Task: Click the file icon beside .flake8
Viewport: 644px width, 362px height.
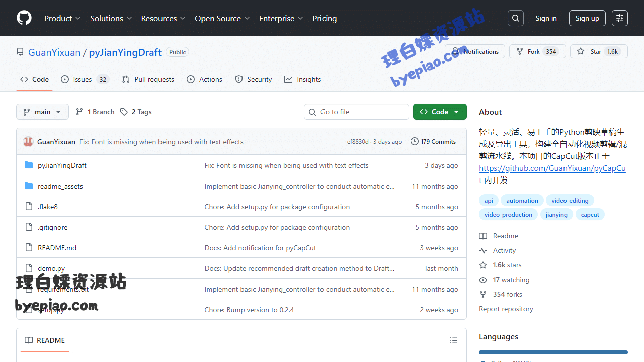Action: (29, 207)
